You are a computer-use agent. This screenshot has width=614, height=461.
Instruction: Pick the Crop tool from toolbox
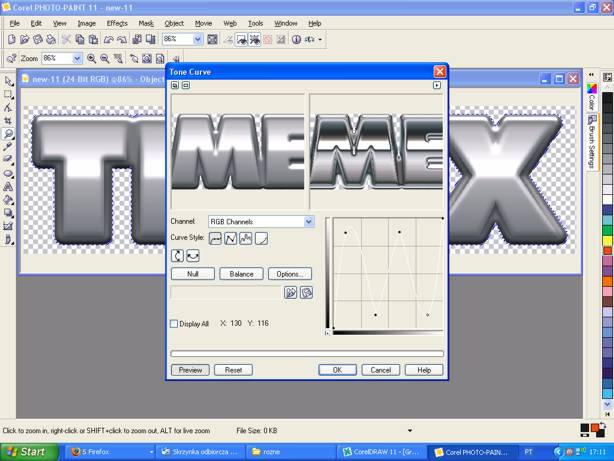coord(8,120)
